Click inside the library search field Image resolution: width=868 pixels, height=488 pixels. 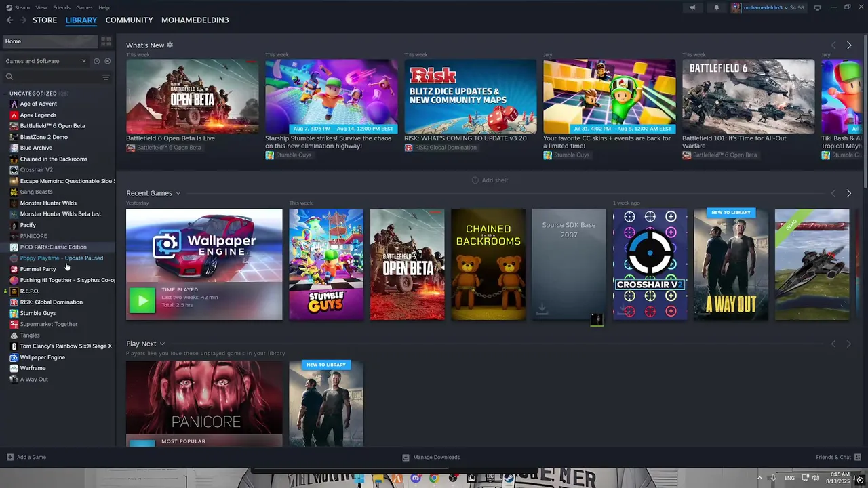click(57, 77)
